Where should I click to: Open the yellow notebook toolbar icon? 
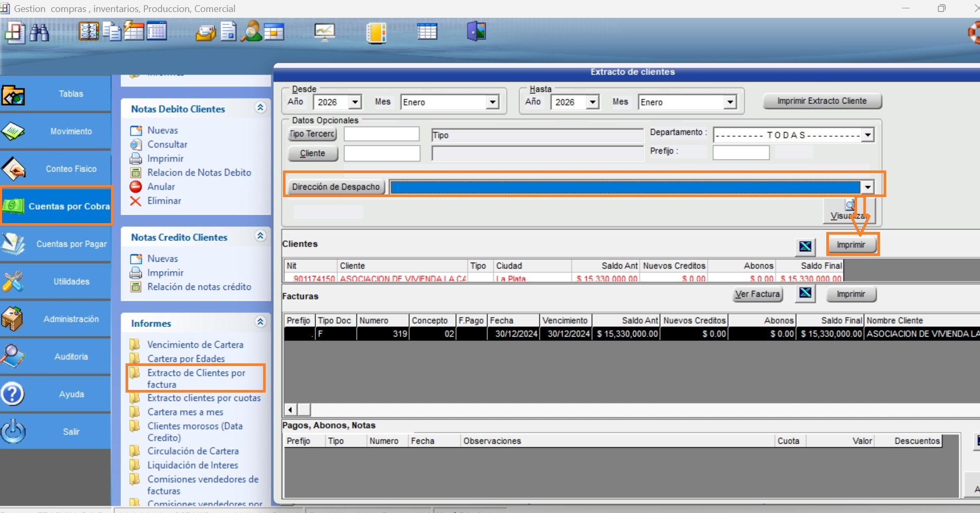tap(376, 32)
